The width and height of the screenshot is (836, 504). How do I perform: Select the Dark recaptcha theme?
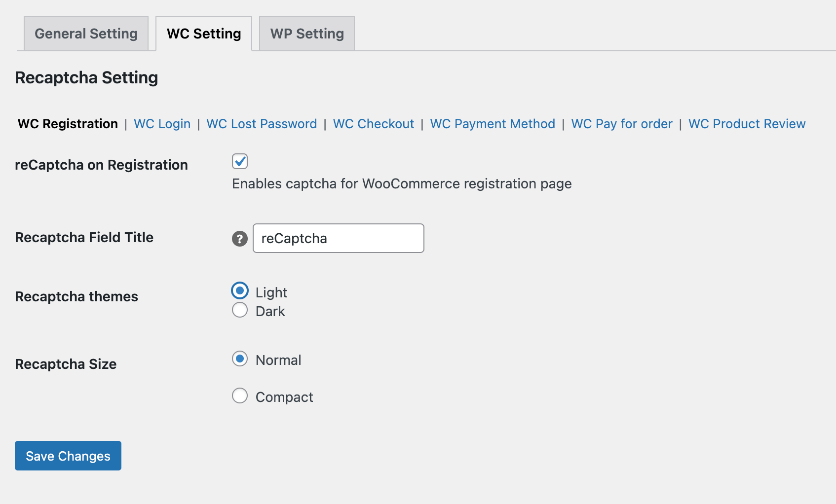pyautogui.click(x=239, y=310)
